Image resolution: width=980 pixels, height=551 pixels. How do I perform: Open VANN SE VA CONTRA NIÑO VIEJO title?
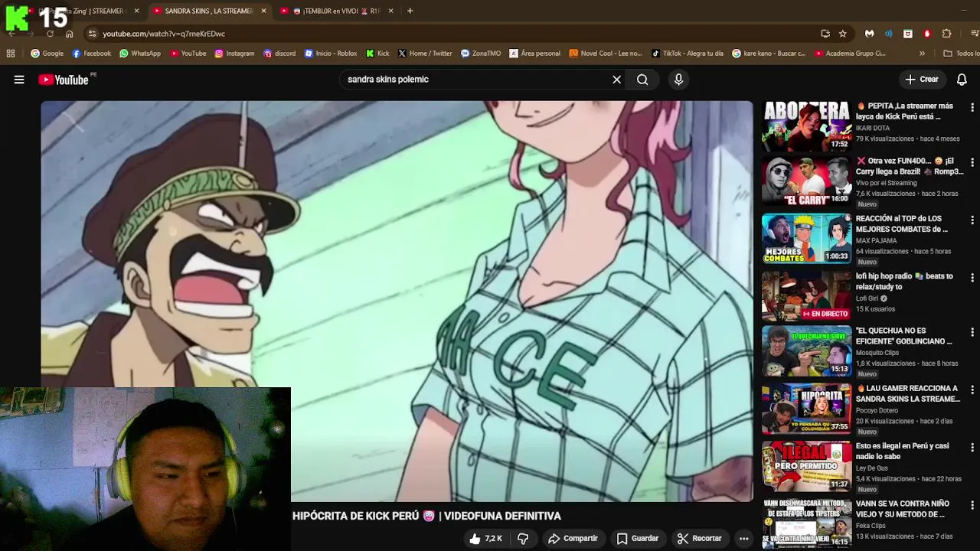(904, 509)
